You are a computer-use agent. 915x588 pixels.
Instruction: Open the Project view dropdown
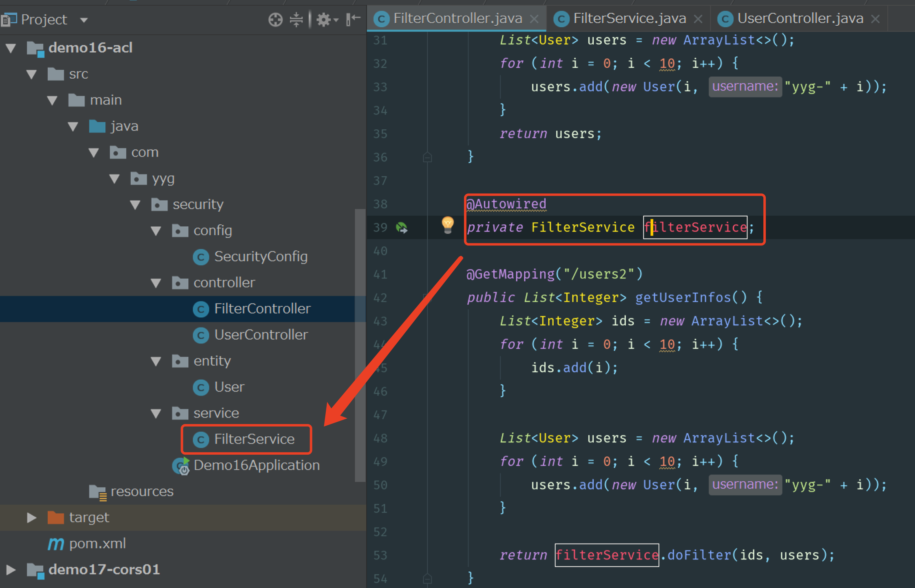coord(84,20)
